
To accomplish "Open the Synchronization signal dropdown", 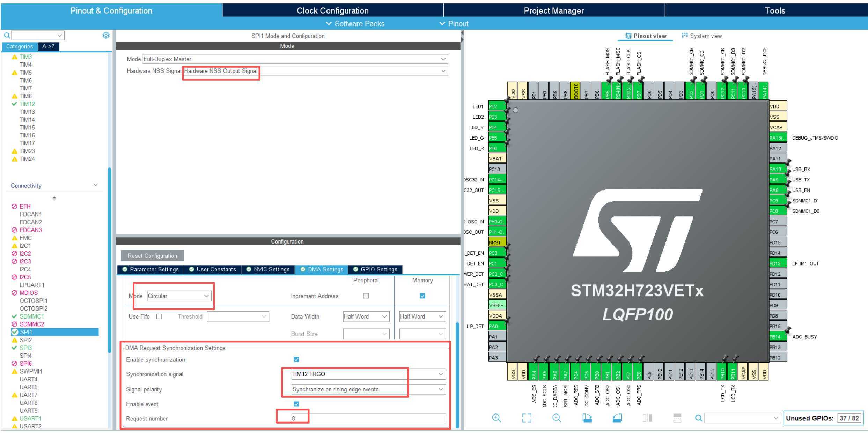I will click(x=368, y=374).
